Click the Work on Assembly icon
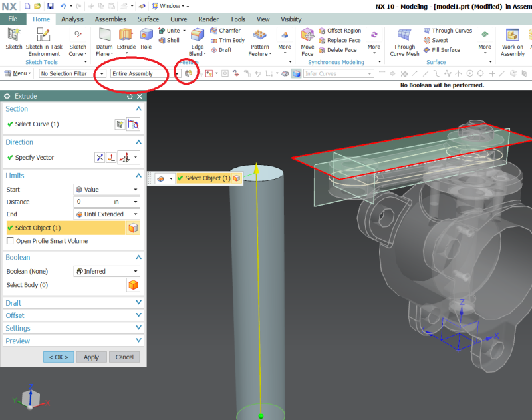 pyautogui.click(x=512, y=35)
